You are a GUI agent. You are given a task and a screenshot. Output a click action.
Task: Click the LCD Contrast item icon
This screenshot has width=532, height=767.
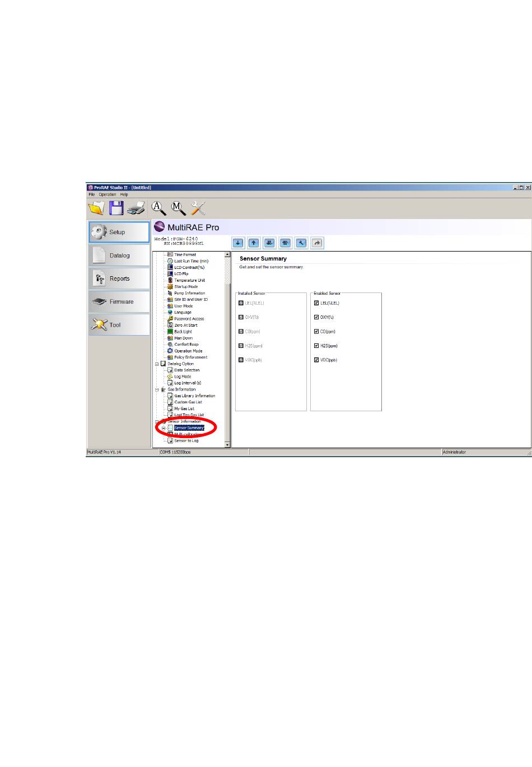coord(170,268)
